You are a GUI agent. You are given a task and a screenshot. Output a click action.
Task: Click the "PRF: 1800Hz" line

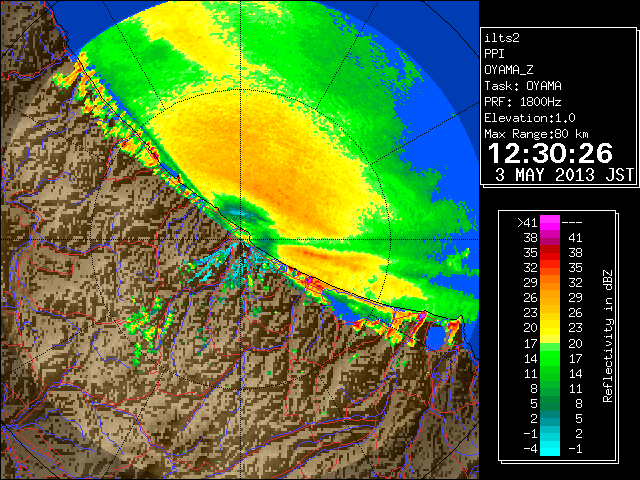523,102
